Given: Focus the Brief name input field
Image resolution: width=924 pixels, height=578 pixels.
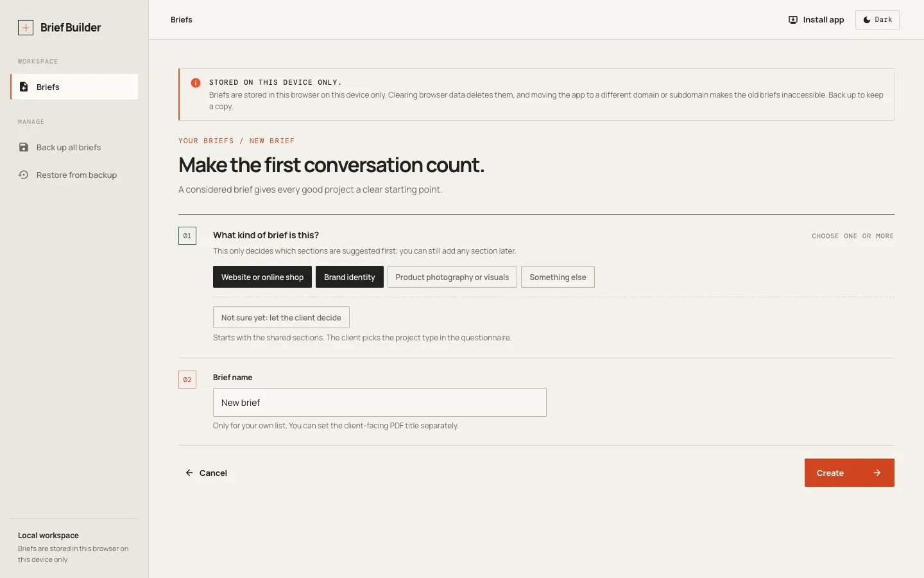Looking at the screenshot, I should (380, 402).
